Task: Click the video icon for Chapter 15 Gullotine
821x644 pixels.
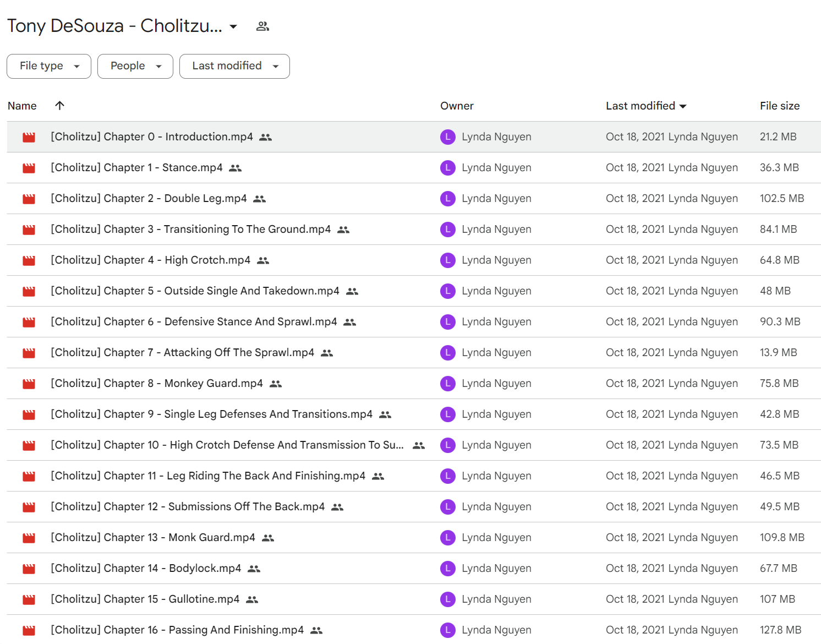Action: point(29,599)
